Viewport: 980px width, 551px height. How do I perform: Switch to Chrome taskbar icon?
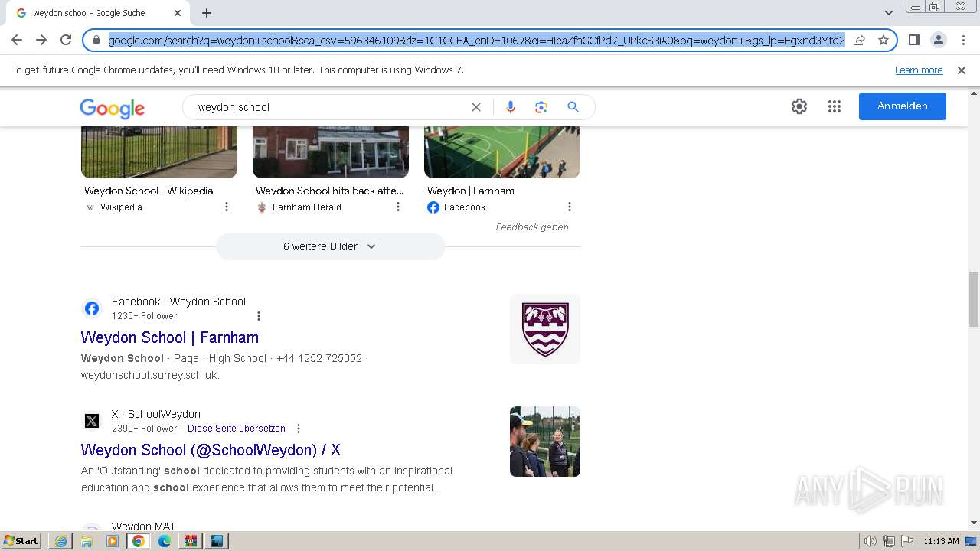coord(139,541)
